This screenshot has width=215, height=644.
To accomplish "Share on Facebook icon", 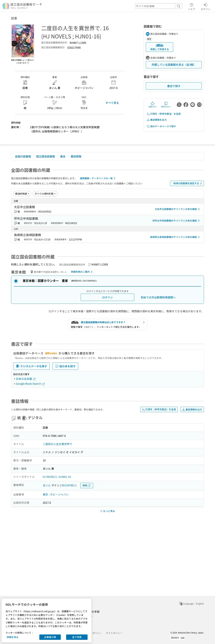I will click(186, 105).
